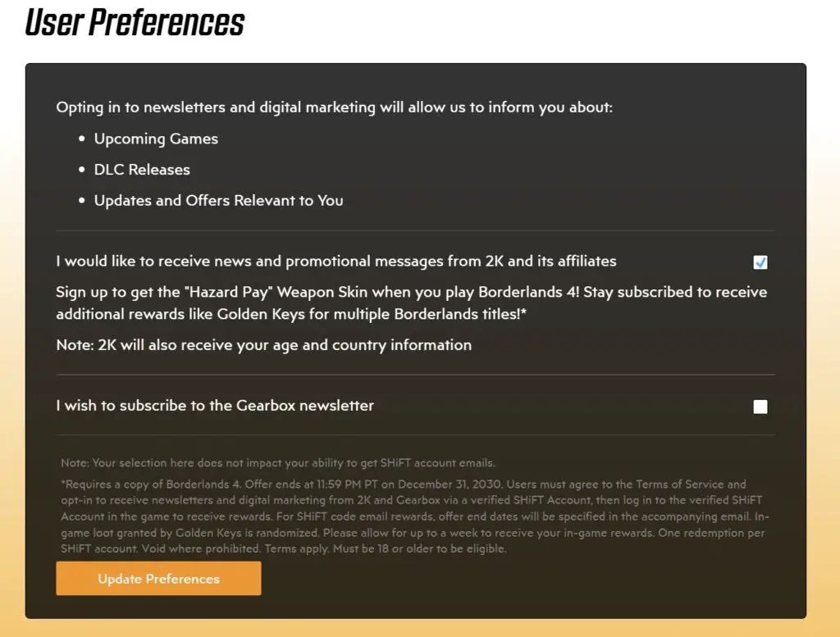Click the Update Preferences button
This screenshot has height=637, width=840.
point(157,578)
